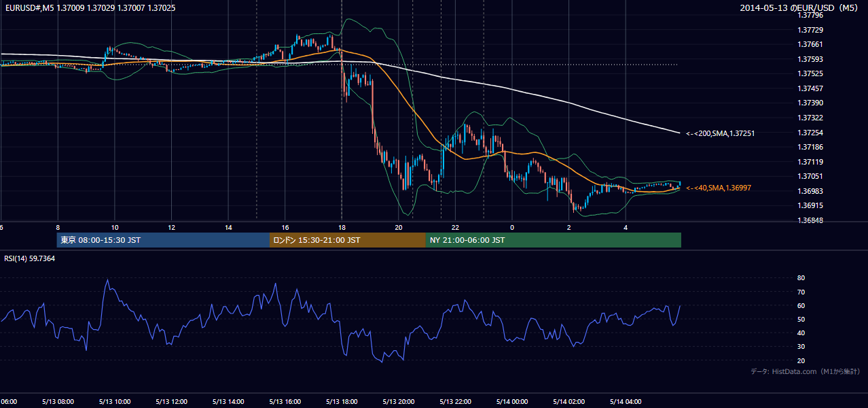Screen dimensions: 868x408
Task: Click the 5/14 00:00 date axis label
Action: (x=512, y=401)
